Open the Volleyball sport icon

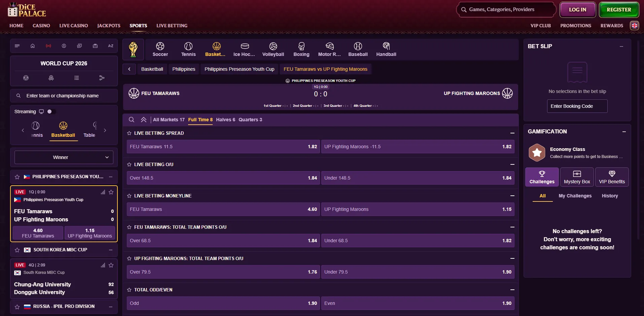pos(273,50)
